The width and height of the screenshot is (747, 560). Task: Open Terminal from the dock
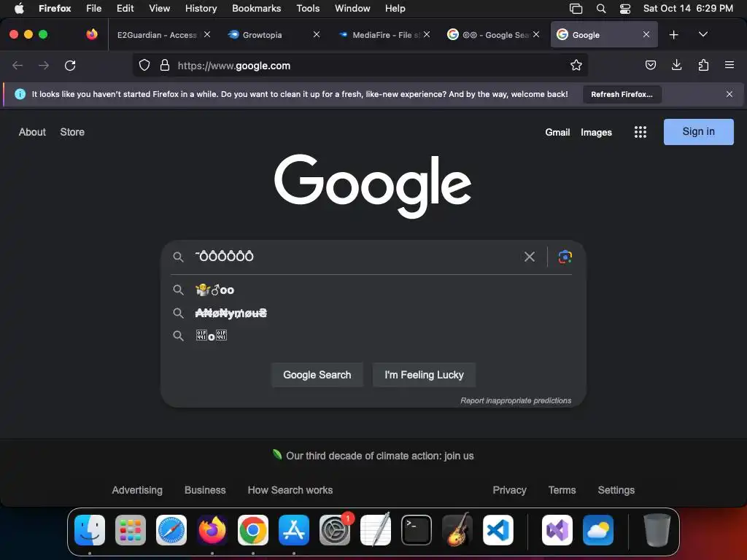click(417, 530)
